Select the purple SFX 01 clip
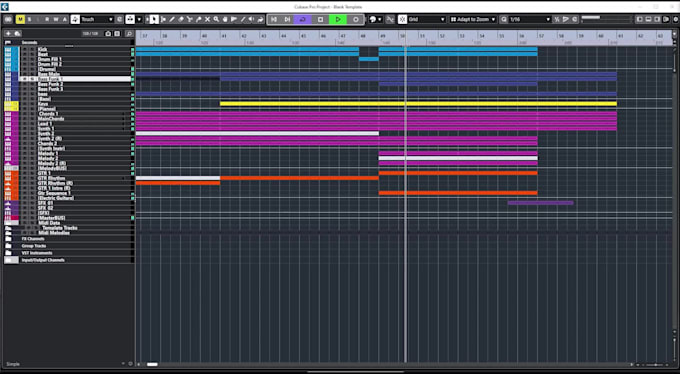The height and width of the screenshot is (374, 680). tap(540, 203)
